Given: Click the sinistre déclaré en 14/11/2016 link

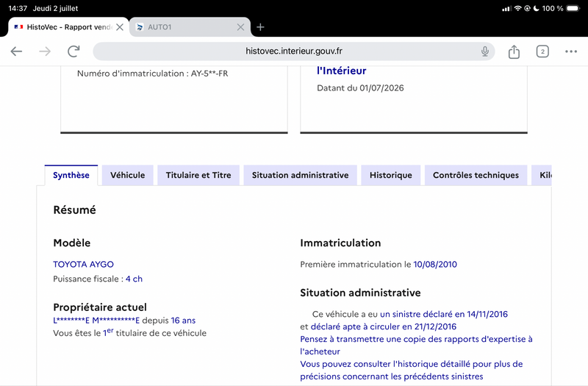Looking at the screenshot, I should click(x=444, y=314).
